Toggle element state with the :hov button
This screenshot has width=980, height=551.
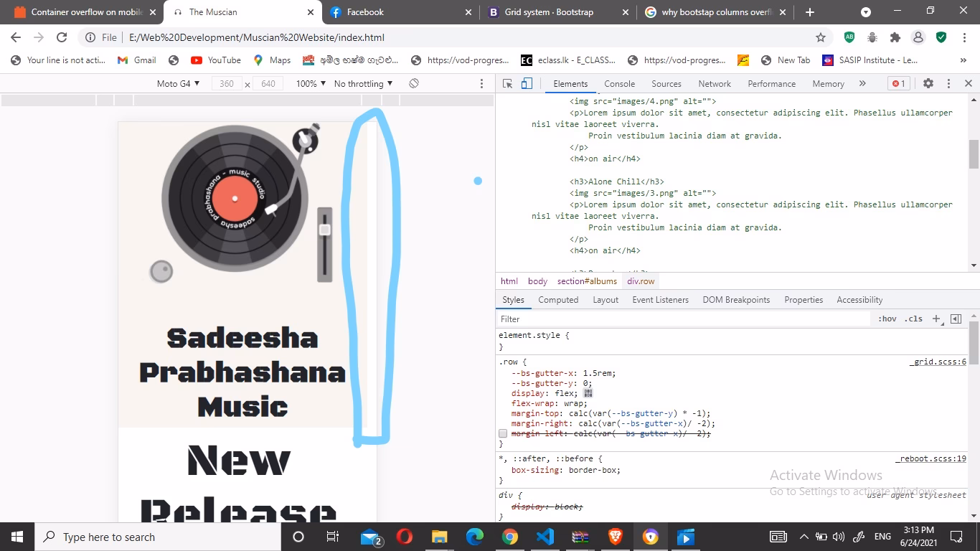tap(887, 319)
